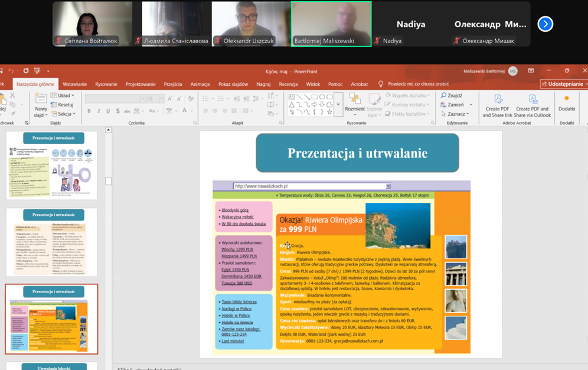
Task: Align the paragraph text to the left
Action: 205,111
